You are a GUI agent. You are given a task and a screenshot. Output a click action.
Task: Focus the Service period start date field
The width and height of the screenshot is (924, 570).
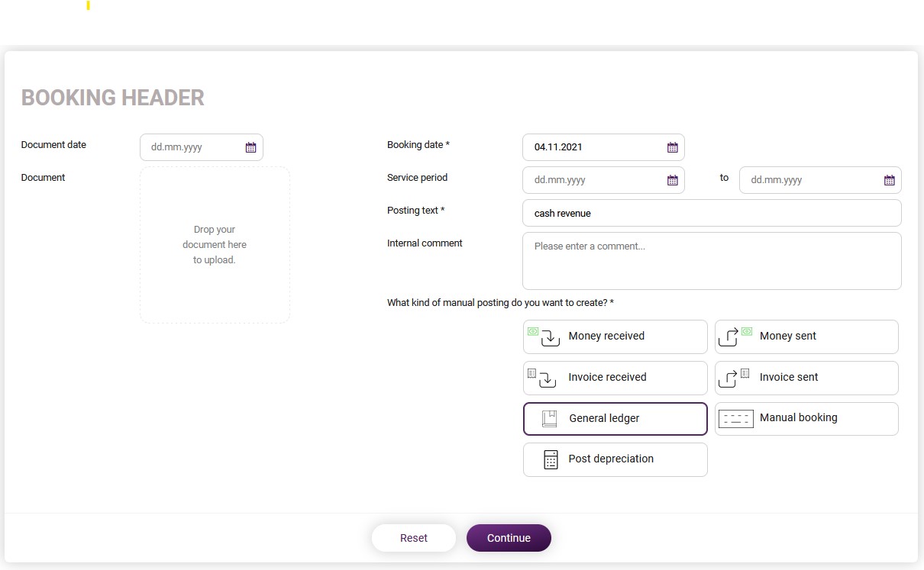coord(603,180)
